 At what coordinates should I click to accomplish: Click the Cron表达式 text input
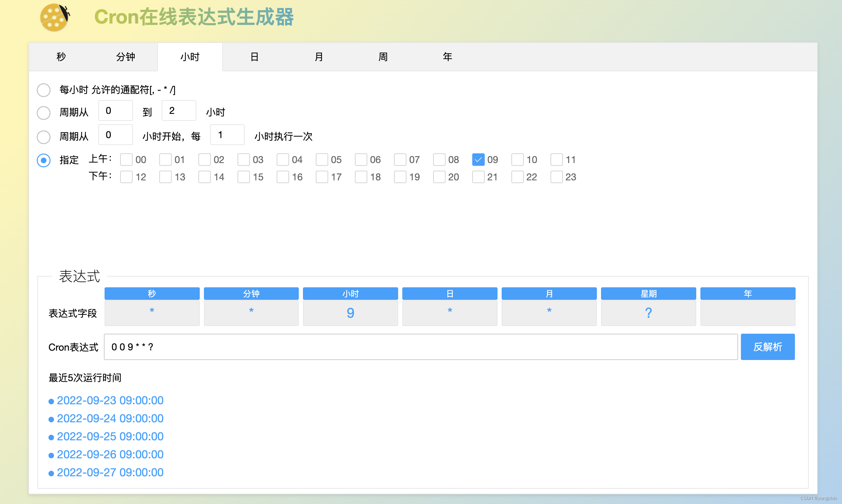tap(421, 347)
